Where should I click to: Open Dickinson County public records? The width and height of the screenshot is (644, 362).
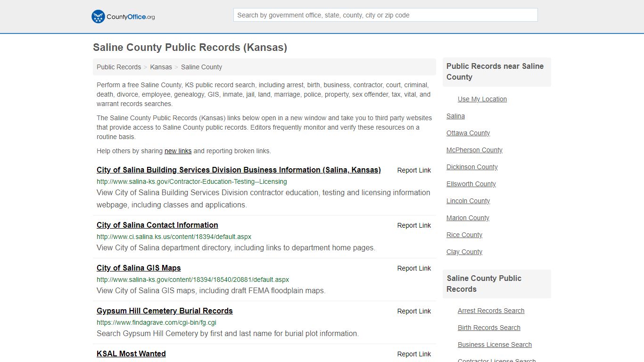coord(472,167)
